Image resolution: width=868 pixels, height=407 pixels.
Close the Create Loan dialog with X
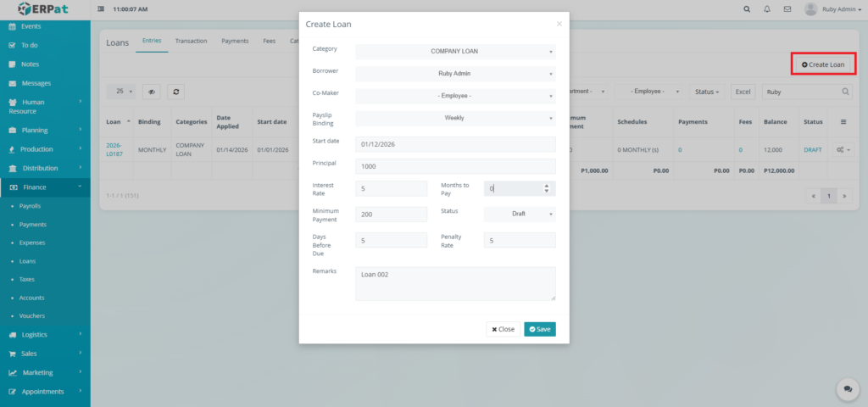[559, 24]
